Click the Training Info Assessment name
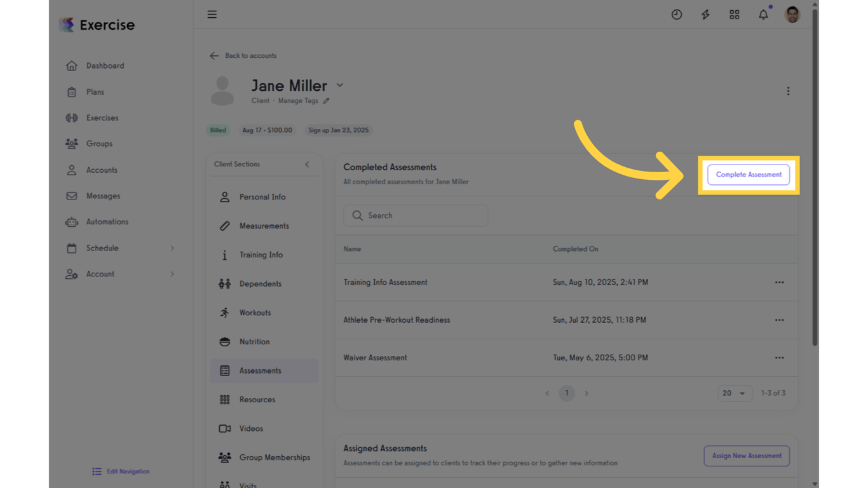This screenshot has height=488, width=868. [386, 282]
